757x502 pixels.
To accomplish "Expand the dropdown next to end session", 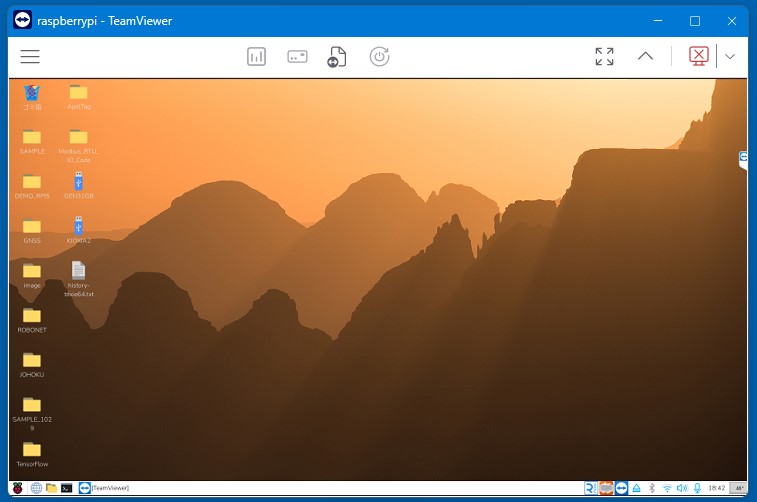I will [x=730, y=57].
